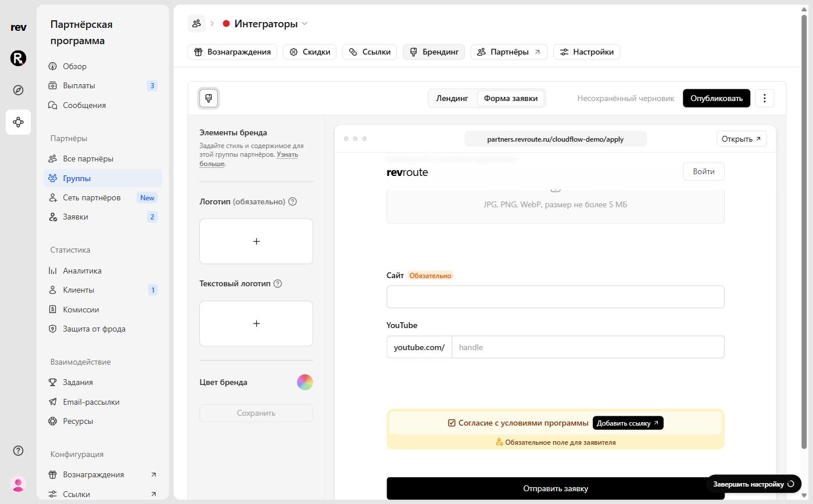The height and width of the screenshot is (504, 813).
Task: Show the Логотип help tooltip icon
Action: pos(292,201)
